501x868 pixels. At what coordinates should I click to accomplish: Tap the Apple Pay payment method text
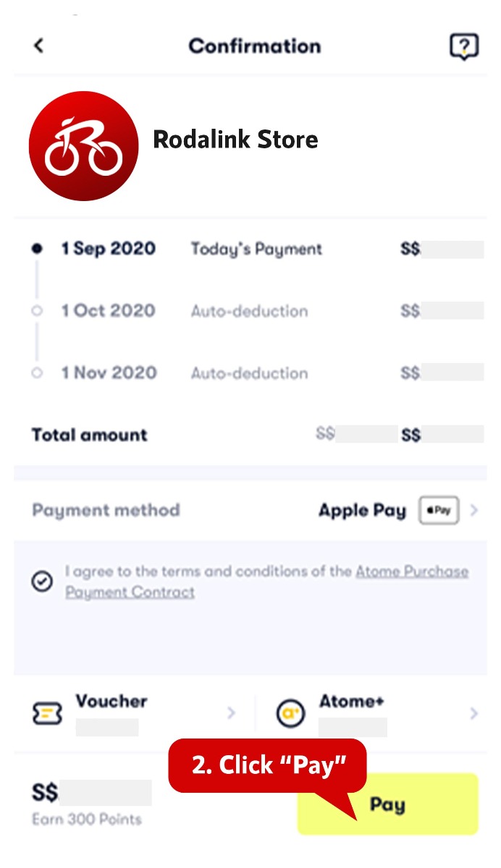(x=362, y=511)
